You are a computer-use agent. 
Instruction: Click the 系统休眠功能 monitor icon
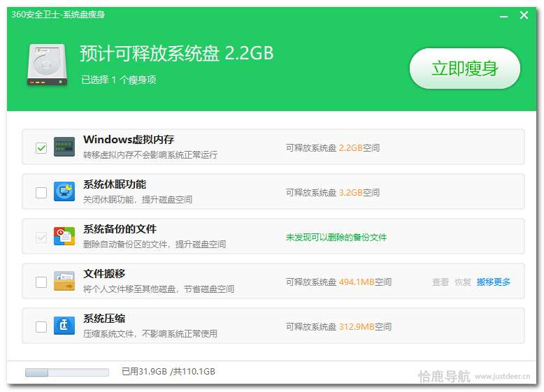[64, 191]
